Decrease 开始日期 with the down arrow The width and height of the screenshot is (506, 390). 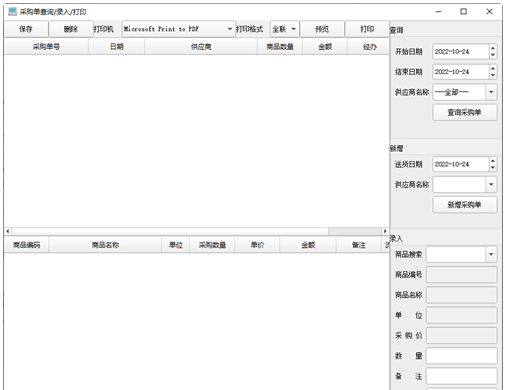(493, 55)
